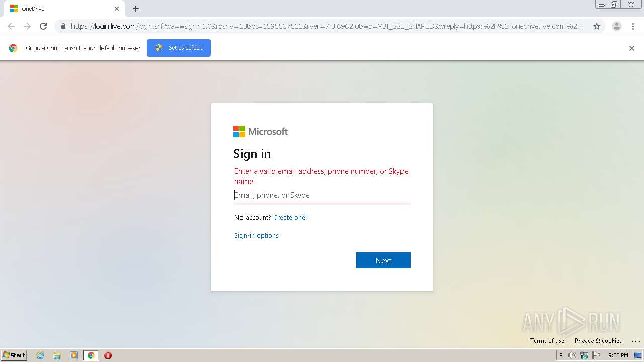The width and height of the screenshot is (644, 362).
Task: Dismiss the default browser infobar
Action: [632, 48]
